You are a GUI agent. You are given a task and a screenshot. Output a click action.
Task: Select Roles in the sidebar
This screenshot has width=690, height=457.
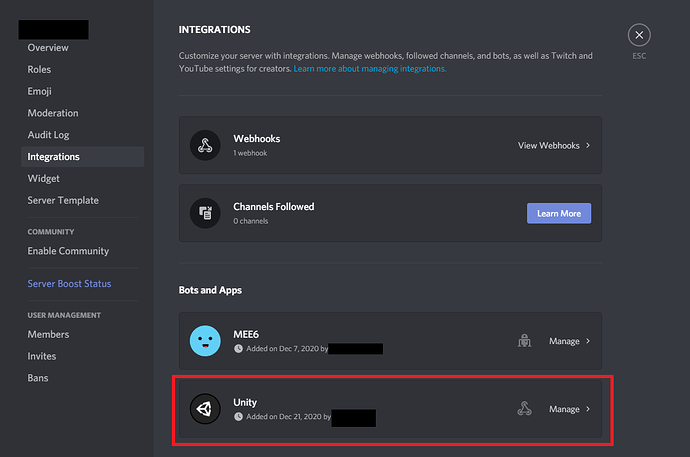coord(40,70)
